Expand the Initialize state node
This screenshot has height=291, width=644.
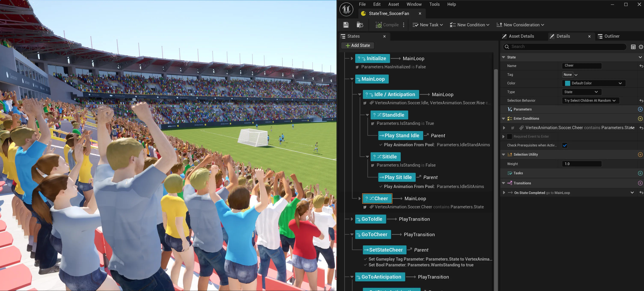[352, 58]
